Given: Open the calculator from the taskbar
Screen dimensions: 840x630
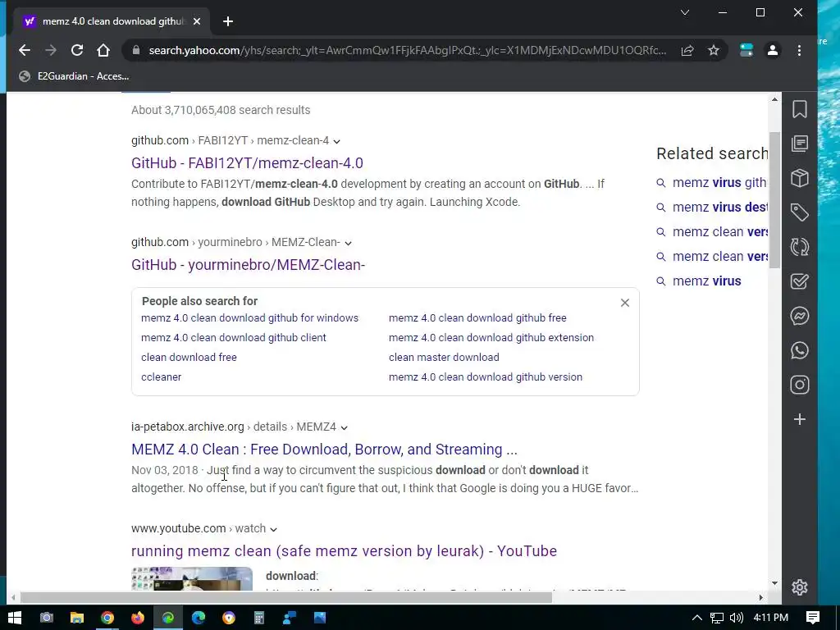Looking at the screenshot, I should click(x=259, y=618).
